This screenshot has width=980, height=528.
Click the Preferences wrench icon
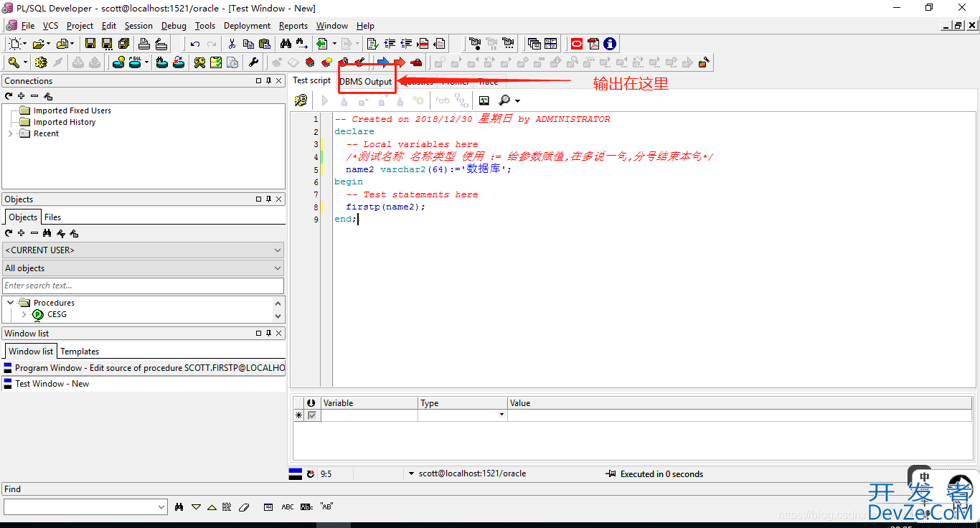pyautogui.click(x=253, y=62)
